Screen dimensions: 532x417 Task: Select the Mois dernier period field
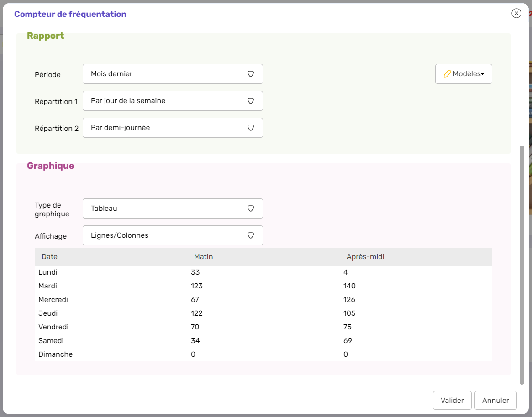click(x=164, y=74)
